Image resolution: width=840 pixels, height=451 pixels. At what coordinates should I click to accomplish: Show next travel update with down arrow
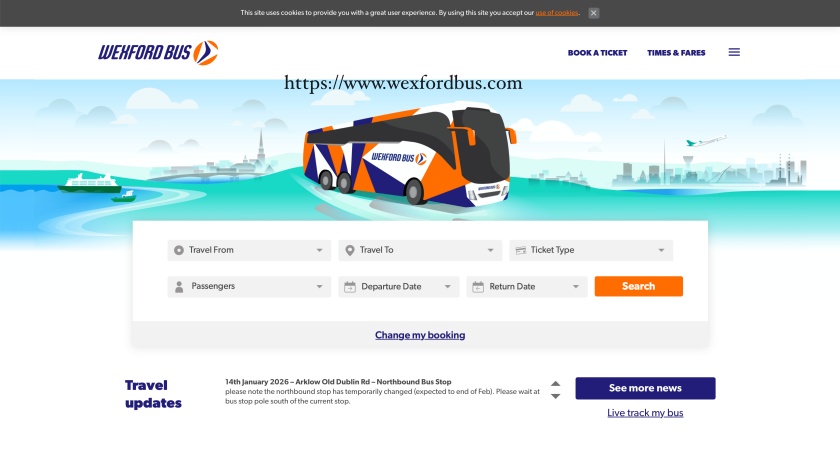(556, 396)
